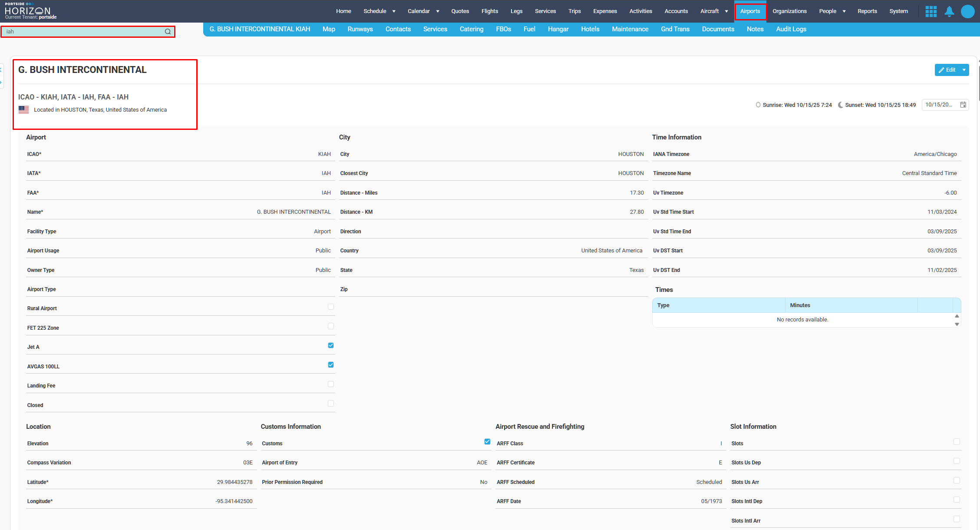Open the FBOs tab
The image size is (980, 530).
[503, 29]
